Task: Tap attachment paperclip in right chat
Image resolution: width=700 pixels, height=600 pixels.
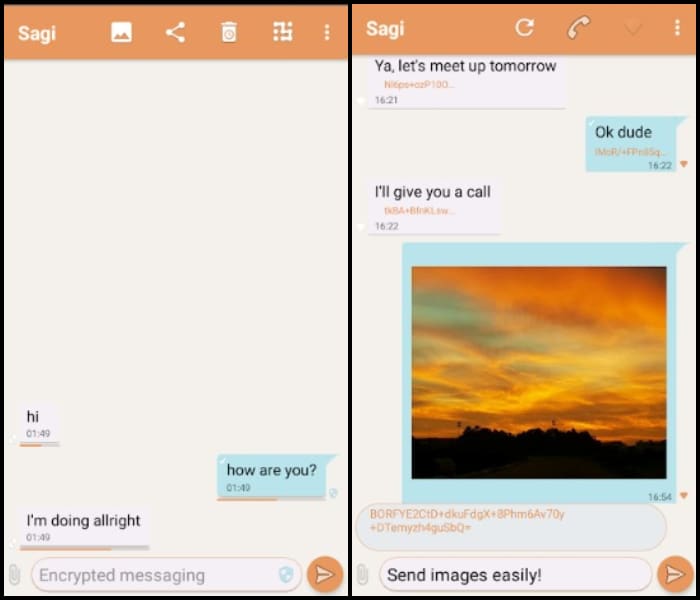Action: 362,574
